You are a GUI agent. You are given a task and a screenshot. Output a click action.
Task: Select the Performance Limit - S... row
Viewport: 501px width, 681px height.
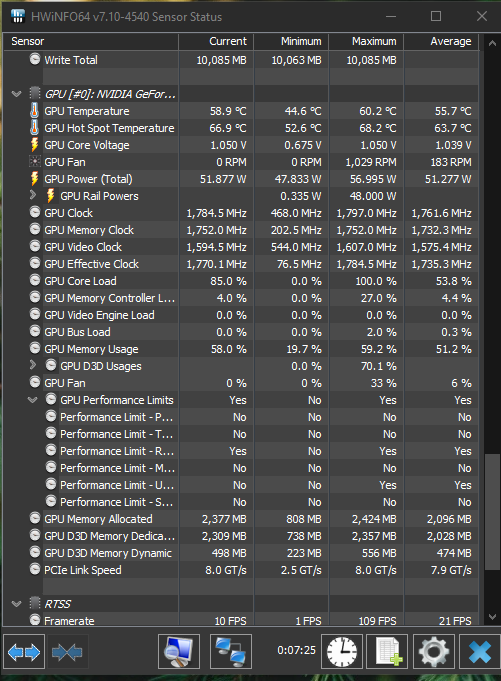pyautogui.click(x=241, y=502)
